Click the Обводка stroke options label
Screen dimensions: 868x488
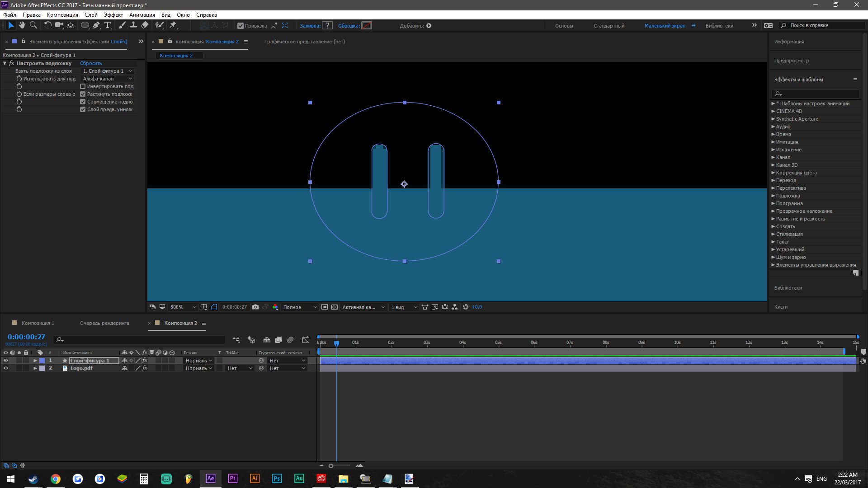pos(349,26)
